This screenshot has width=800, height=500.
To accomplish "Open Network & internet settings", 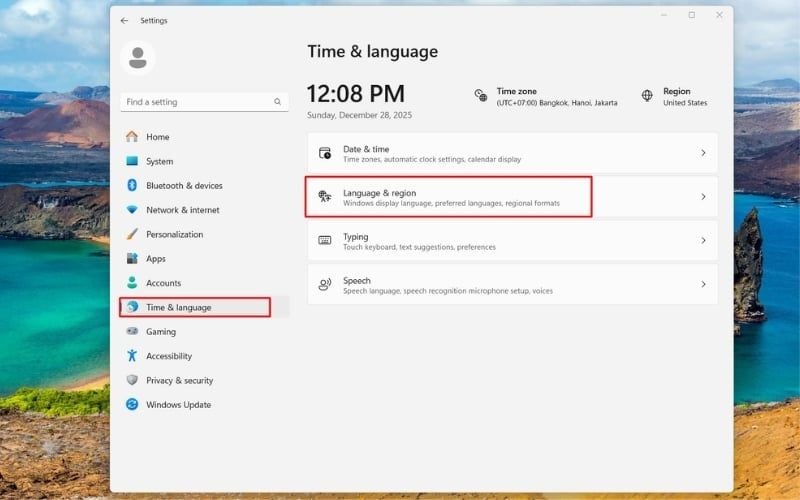I will point(183,210).
